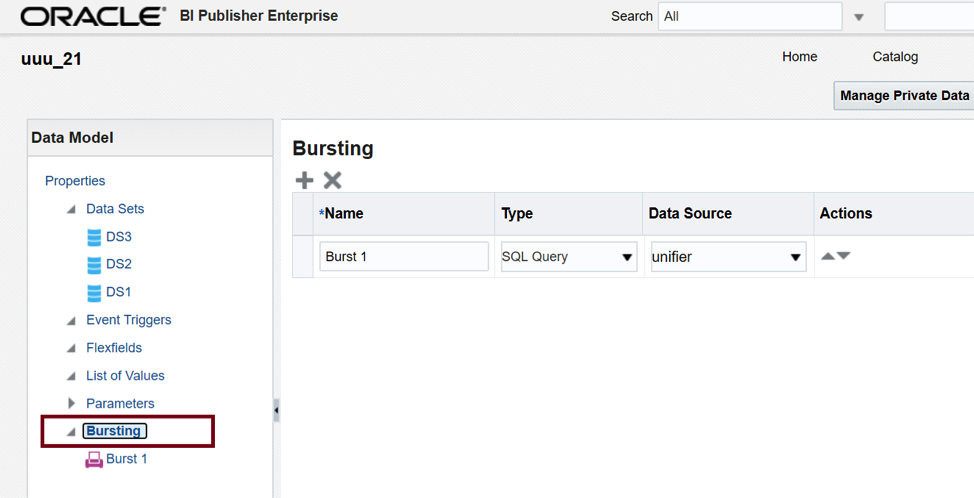Open Catalog in the top navigation
This screenshot has width=974, height=498.
(x=895, y=57)
